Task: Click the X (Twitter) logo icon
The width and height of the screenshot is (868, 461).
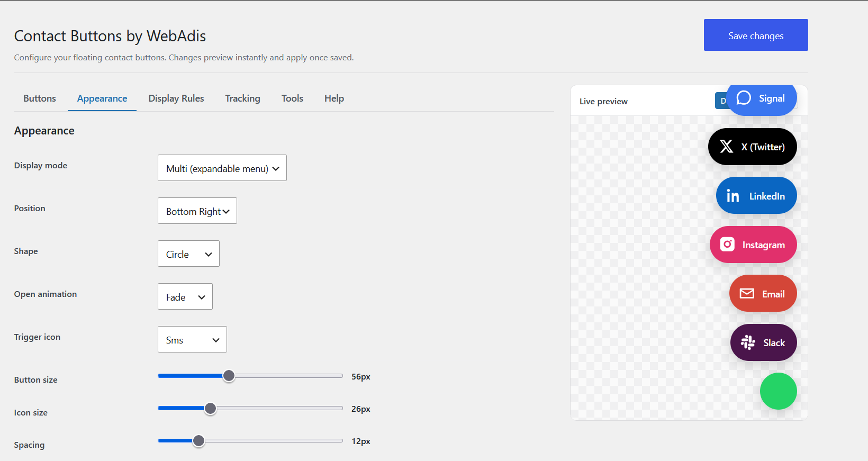Action: tap(726, 147)
